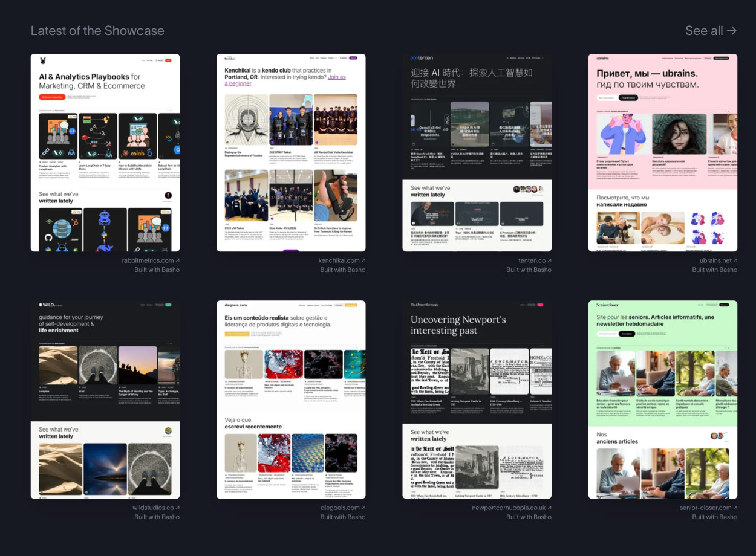Open the diegoeis.com site thumbnail
The image size is (756, 556).
(x=291, y=399)
